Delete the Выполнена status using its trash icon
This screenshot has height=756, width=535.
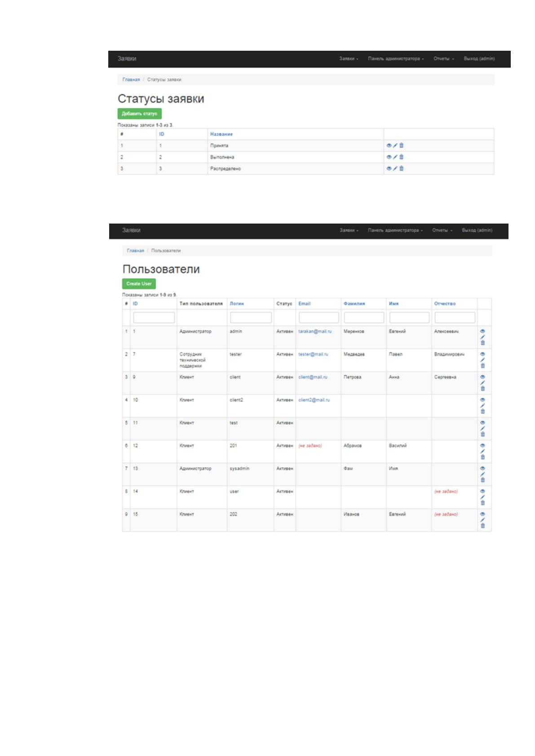click(x=402, y=157)
